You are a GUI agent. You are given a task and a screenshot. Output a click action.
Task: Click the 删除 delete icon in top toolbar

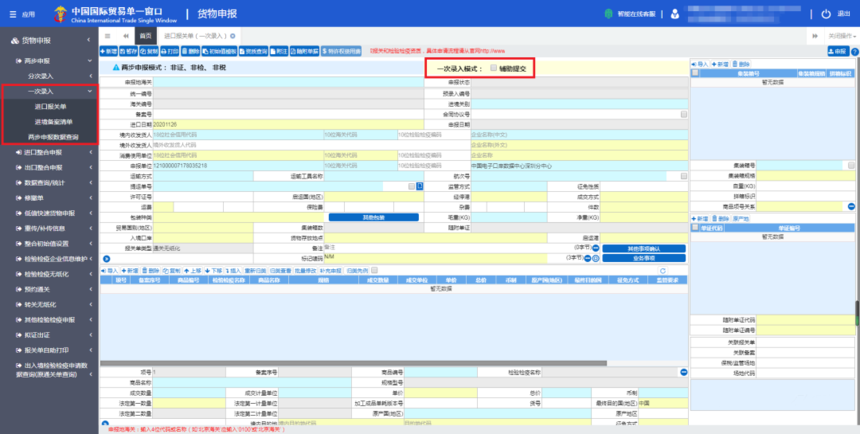190,51
